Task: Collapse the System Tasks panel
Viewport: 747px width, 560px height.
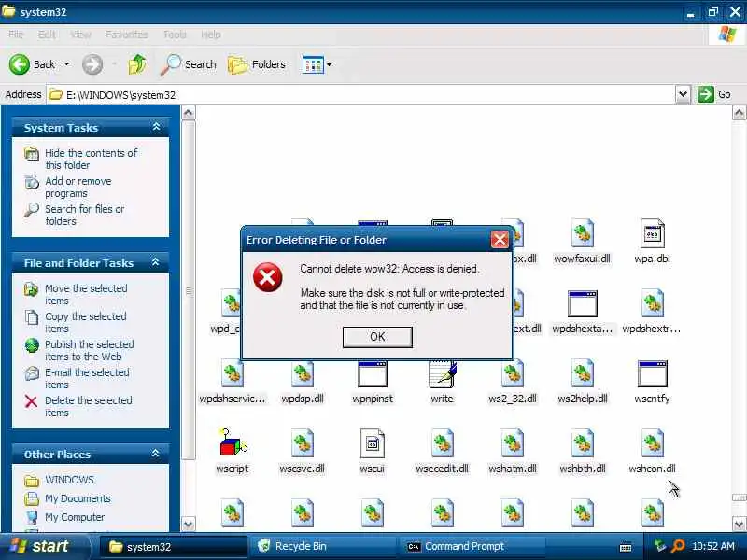Action: (x=156, y=127)
